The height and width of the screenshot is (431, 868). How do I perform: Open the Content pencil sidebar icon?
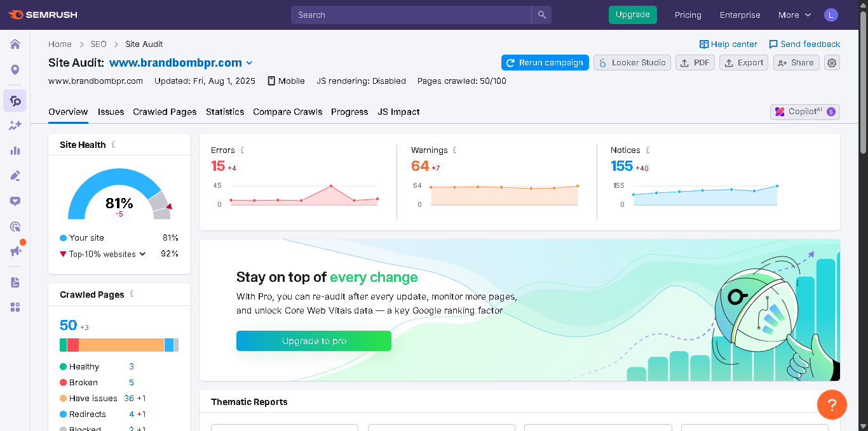[15, 176]
